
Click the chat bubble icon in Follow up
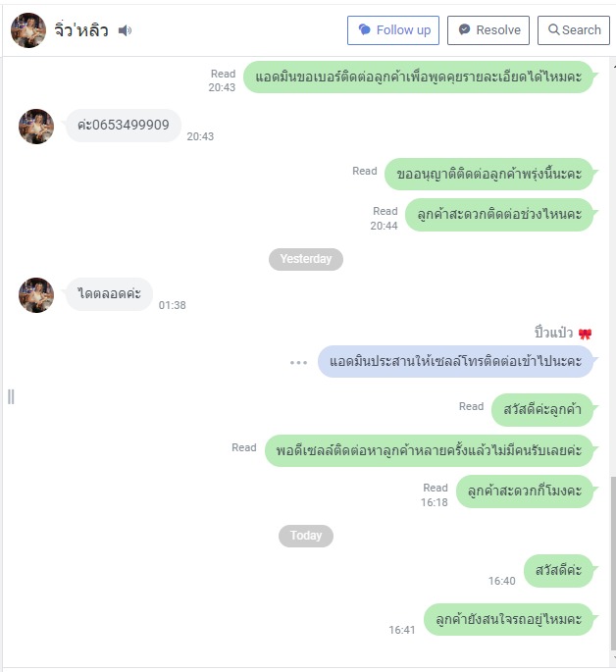365,29
